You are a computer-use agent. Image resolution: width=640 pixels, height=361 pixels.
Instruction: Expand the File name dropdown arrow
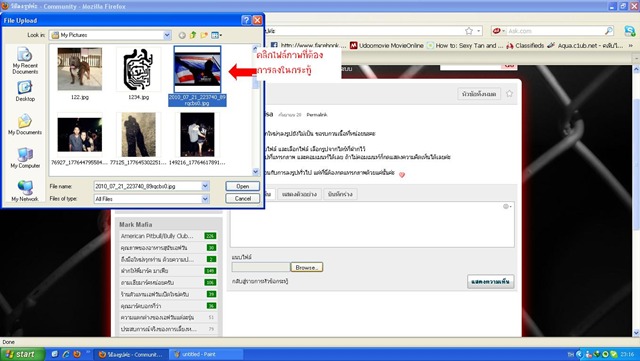[205, 186]
